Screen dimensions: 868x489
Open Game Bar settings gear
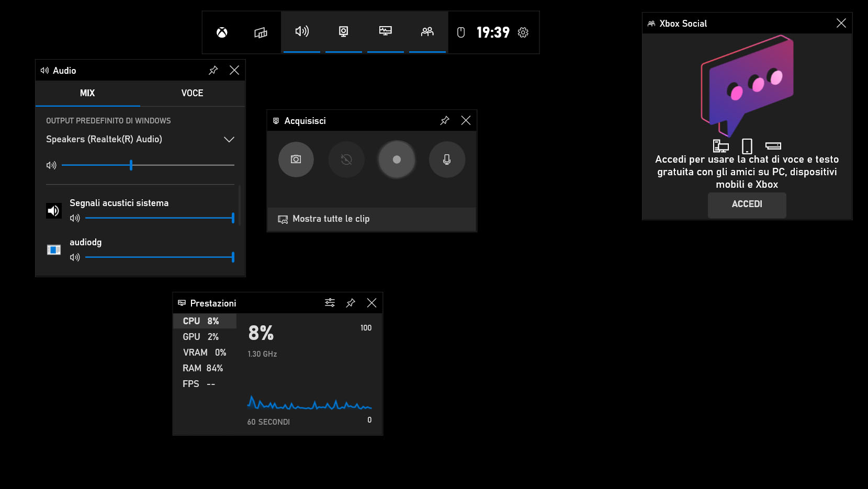point(523,32)
